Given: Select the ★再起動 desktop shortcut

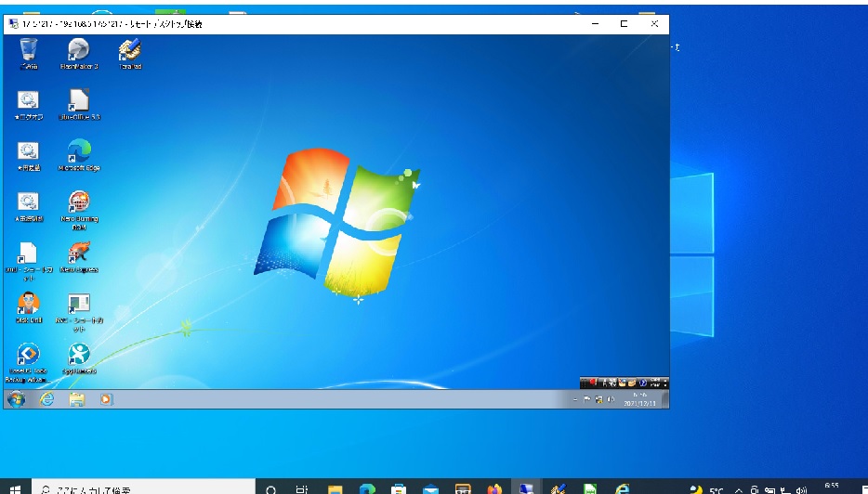Looking at the screenshot, I should 29,155.
